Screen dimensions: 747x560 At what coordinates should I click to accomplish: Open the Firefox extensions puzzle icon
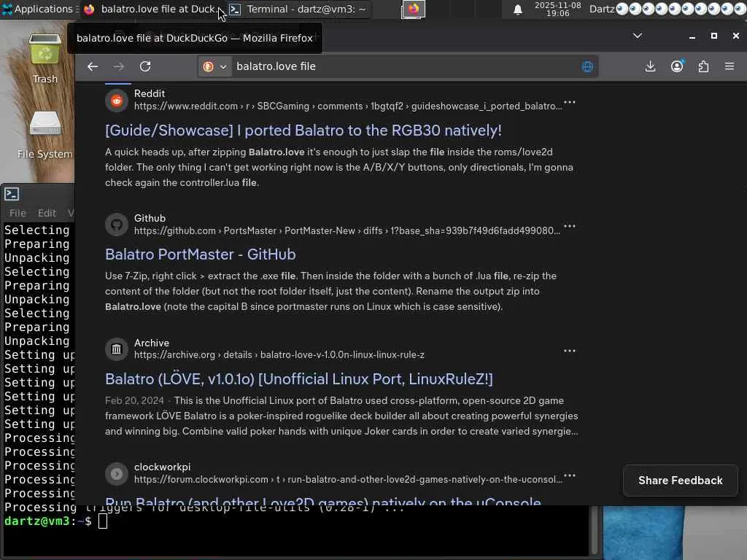pos(704,66)
